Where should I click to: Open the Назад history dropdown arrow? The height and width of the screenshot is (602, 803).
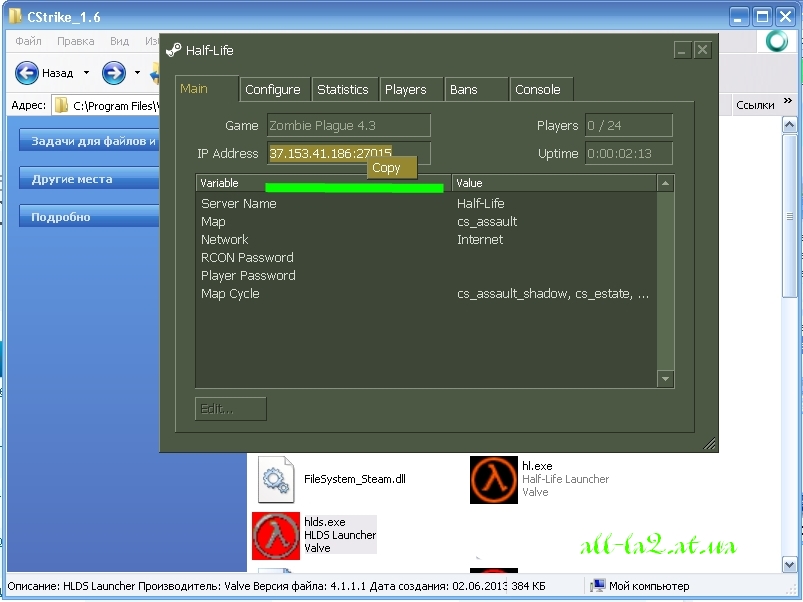pos(87,73)
